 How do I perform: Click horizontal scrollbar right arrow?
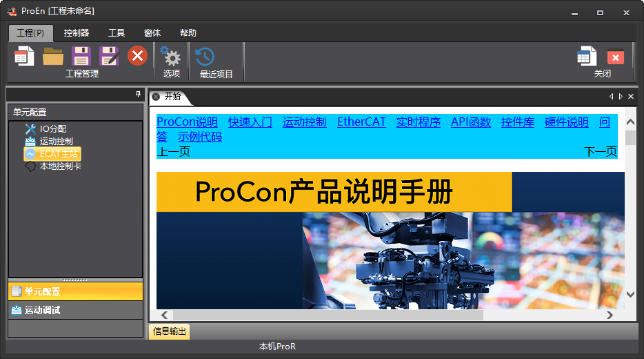pos(610,315)
